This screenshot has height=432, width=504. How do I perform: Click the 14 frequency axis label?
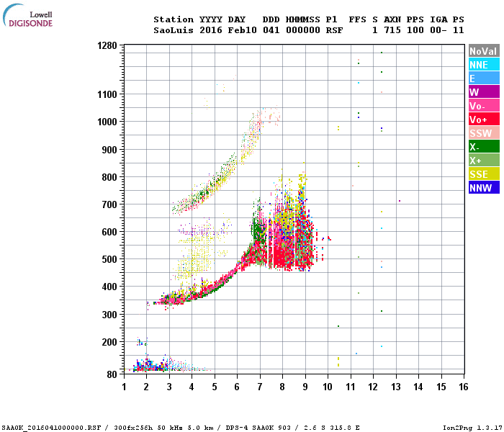coord(418,387)
